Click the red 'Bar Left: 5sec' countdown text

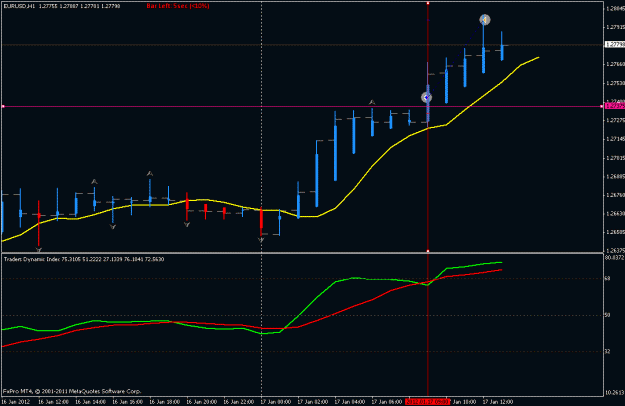click(178, 6)
